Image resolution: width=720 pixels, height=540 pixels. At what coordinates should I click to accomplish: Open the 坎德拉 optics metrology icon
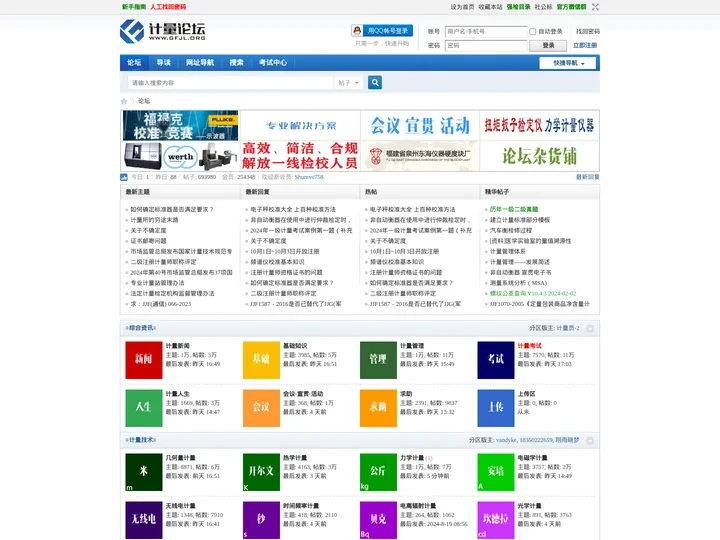click(496, 520)
